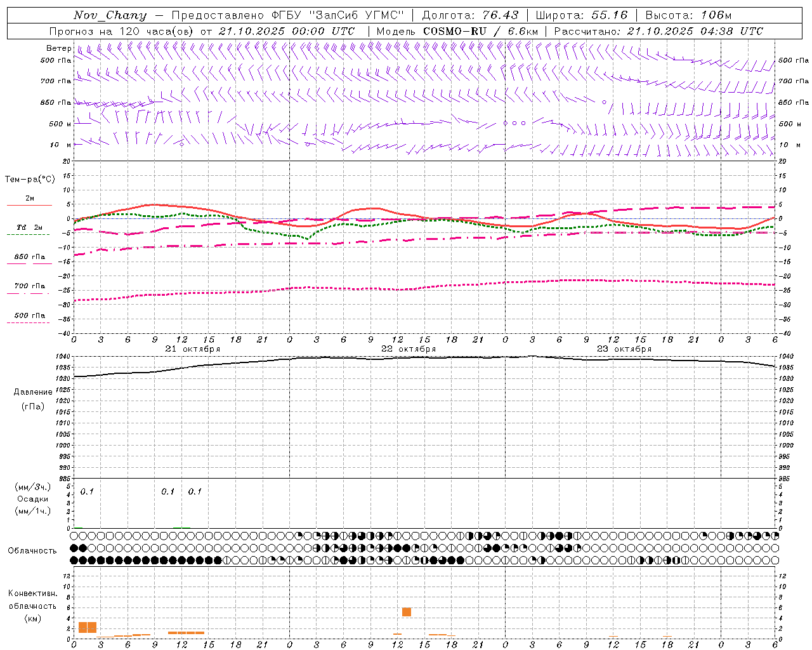812x650 pixels.
Task: Click the large orange convective block at hours 1-2, 21 октября
Action: pos(88,627)
